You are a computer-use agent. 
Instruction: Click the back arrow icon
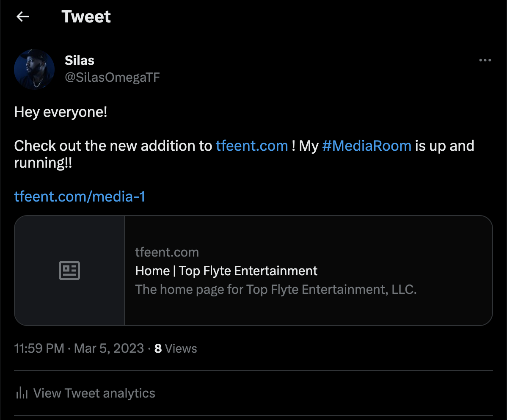(22, 17)
